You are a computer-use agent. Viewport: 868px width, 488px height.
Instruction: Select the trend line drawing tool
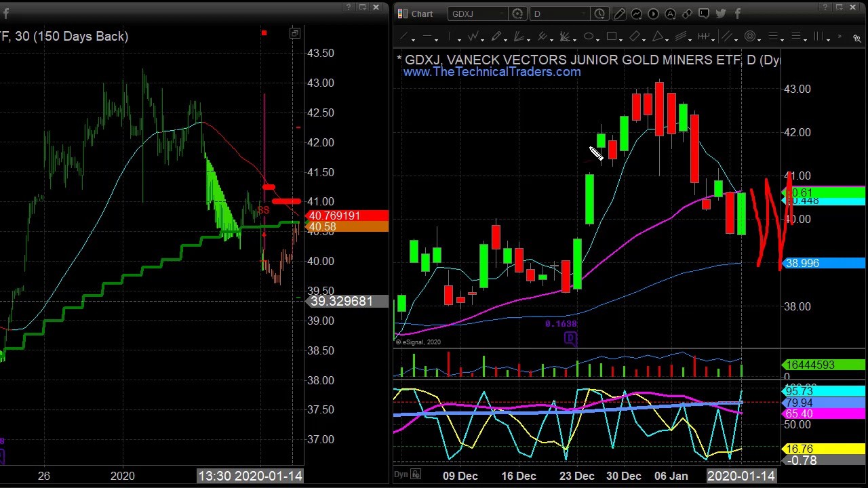(x=404, y=37)
